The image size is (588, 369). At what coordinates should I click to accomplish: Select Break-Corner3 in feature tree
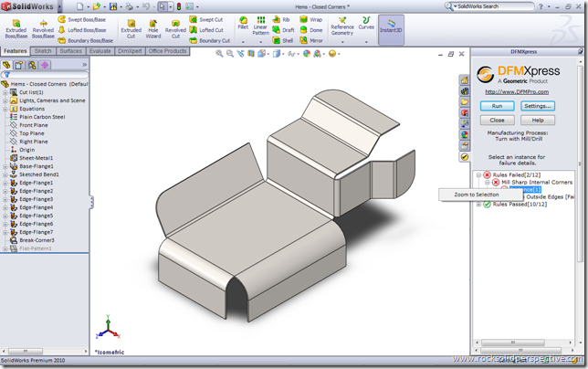click(32, 240)
